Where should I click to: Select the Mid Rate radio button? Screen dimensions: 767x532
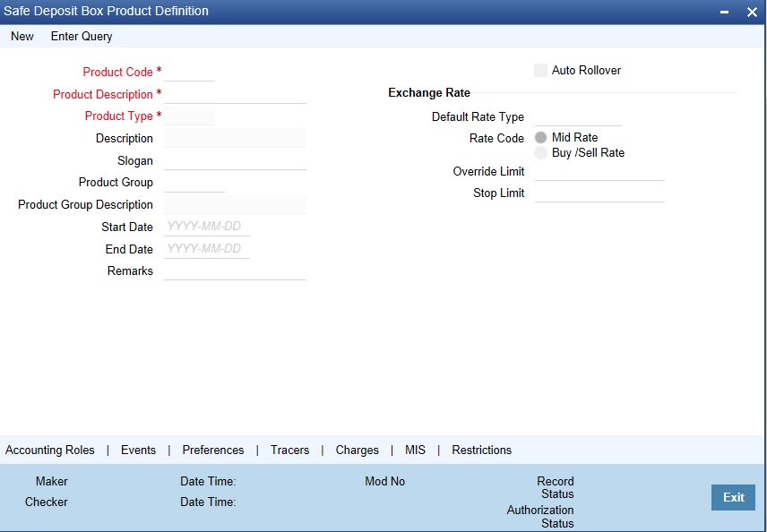(x=540, y=137)
